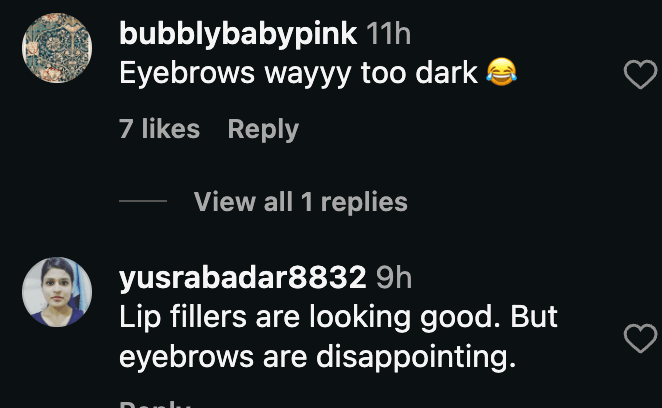Screen dimensions: 662x408
Task: Click the word "disappointing" in second comment
Action: (413, 357)
